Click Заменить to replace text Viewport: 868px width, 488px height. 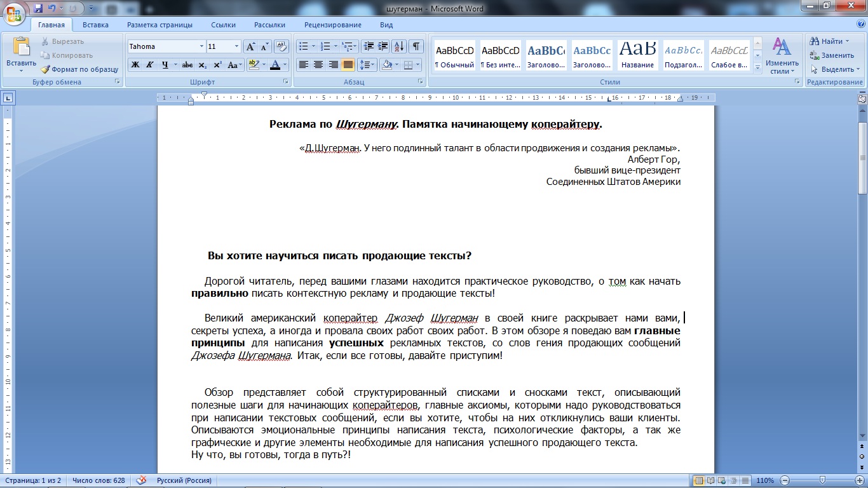[832, 55]
